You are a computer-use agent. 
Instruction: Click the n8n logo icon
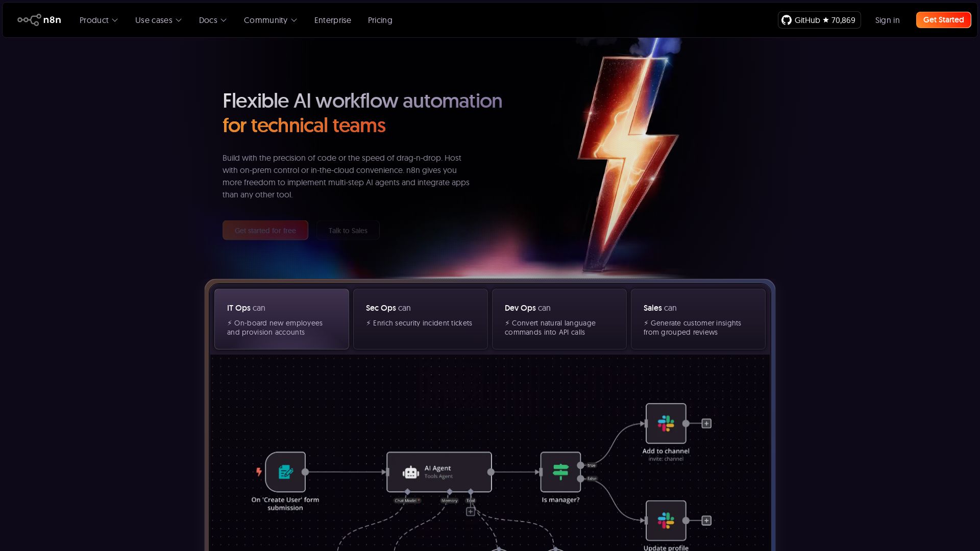pos(29,20)
